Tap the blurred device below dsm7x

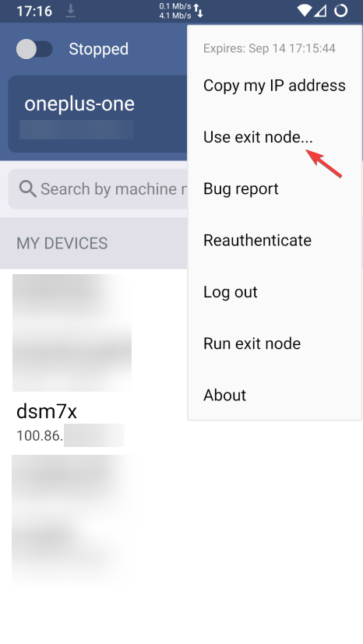[x=72, y=518]
